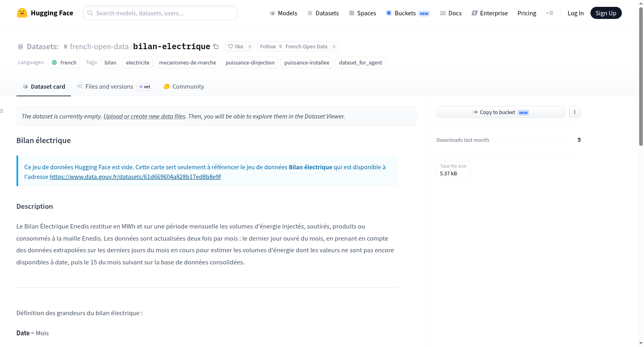The image size is (644, 347).
Task: Click the search magnifier icon
Action: coord(90,13)
